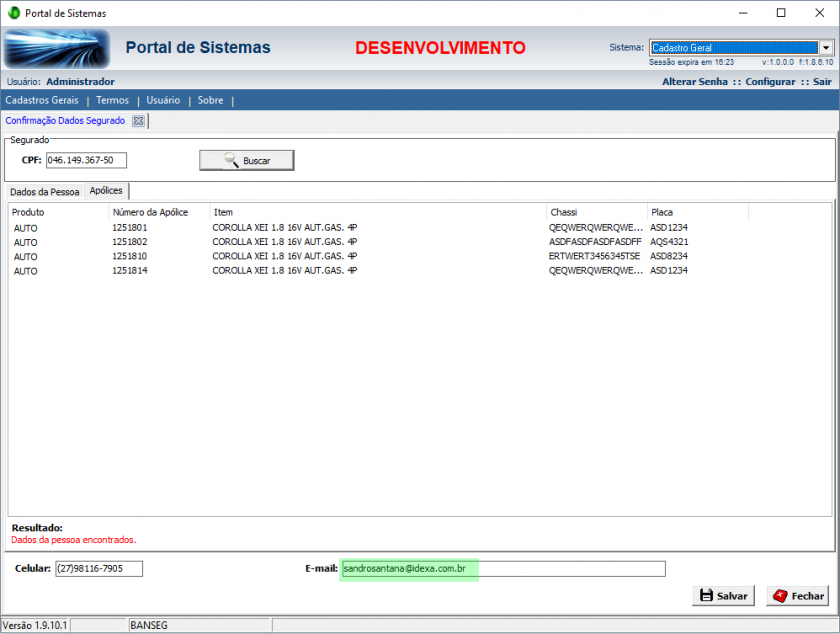Image resolution: width=840 pixels, height=634 pixels.
Task: Click the Fechar button
Action: [x=797, y=595]
